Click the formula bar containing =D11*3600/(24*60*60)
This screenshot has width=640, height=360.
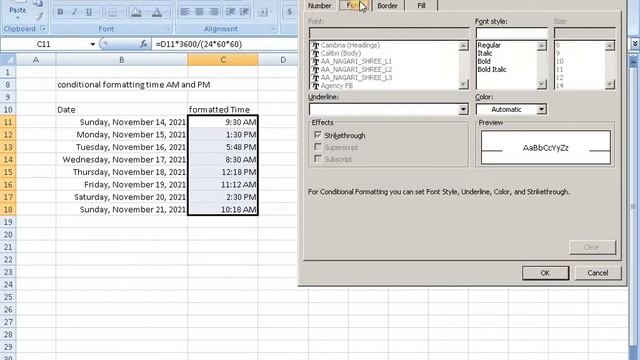pyautogui.click(x=224, y=44)
